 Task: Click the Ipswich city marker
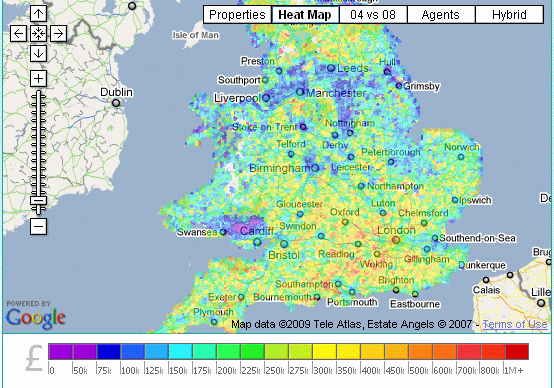click(x=455, y=200)
